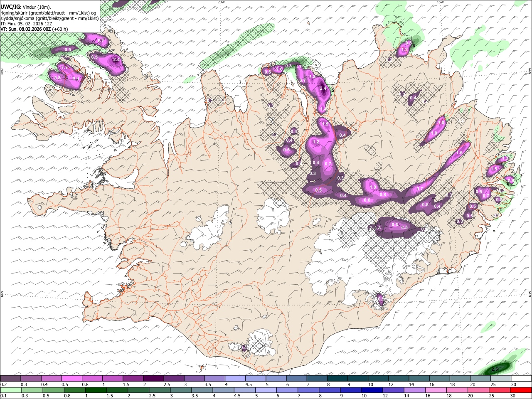
Task: Pick the upper-row swatch between 1 and 1.5
Action: pos(112,379)
